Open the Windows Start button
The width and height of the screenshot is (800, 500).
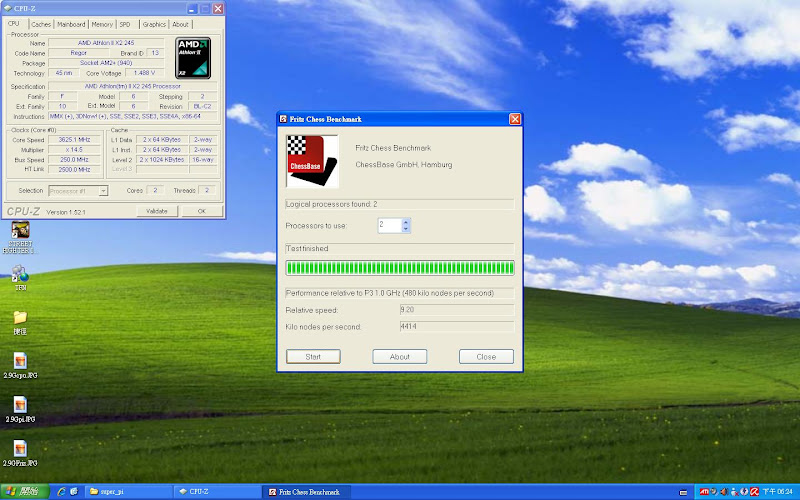tap(24, 492)
